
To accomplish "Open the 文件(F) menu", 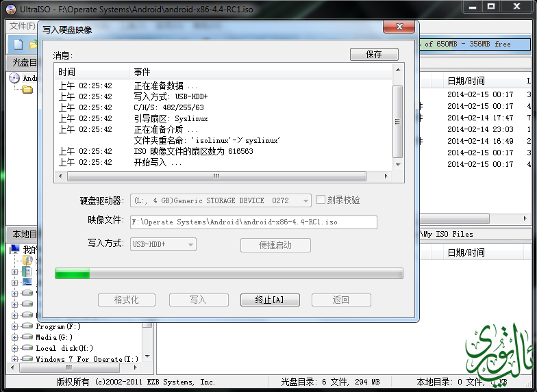I will [22, 26].
